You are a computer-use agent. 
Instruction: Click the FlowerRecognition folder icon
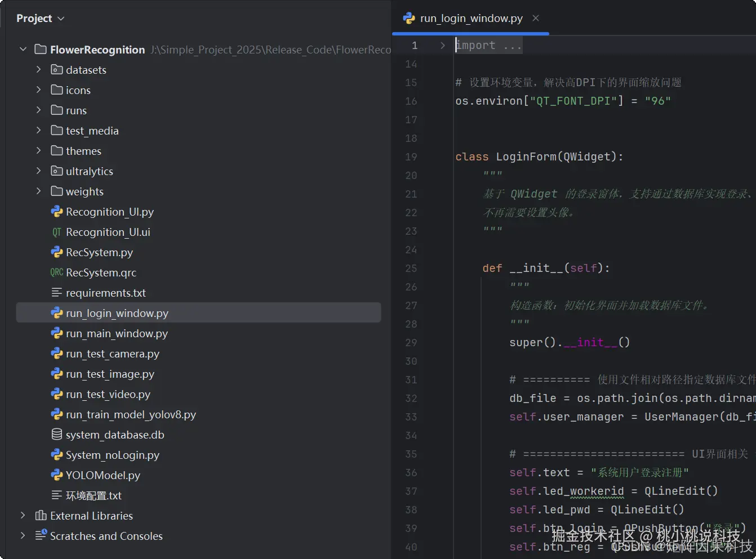click(x=41, y=50)
